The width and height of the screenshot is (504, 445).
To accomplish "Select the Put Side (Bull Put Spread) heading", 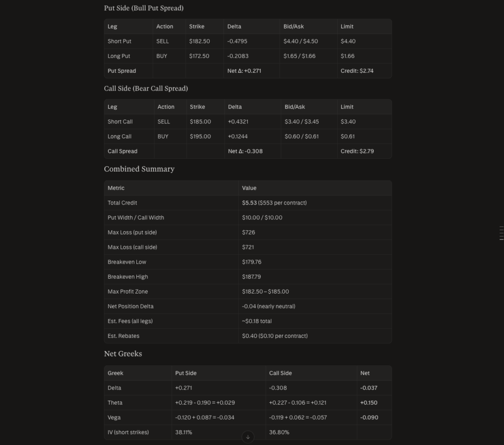I will 144,8.
